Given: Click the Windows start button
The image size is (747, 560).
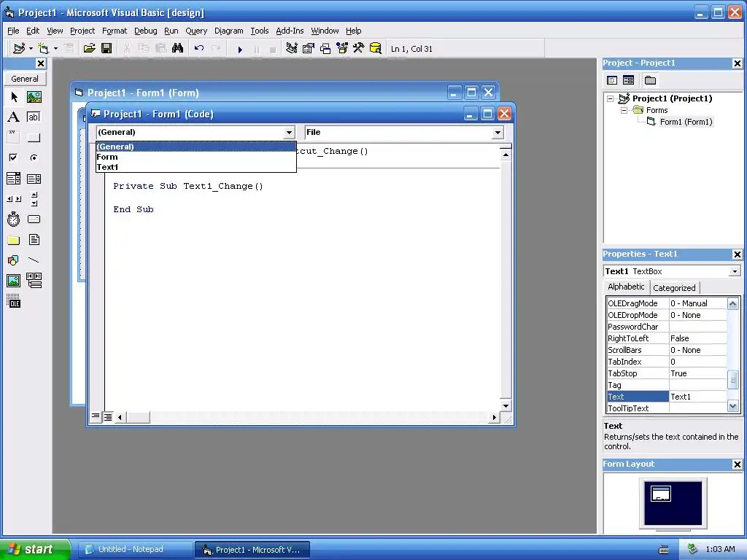Looking at the screenshot, I should click(x=34, y=549).
